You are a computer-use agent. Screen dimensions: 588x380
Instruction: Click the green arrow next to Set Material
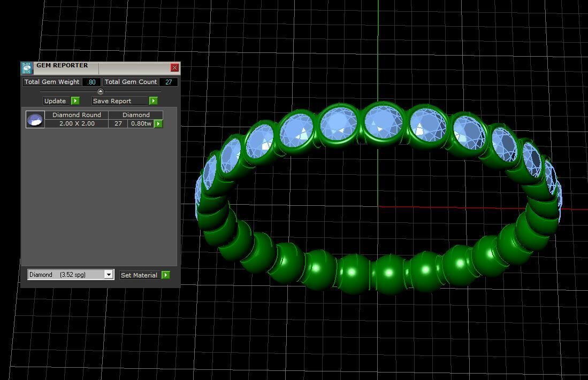click(x=166, y=275)
